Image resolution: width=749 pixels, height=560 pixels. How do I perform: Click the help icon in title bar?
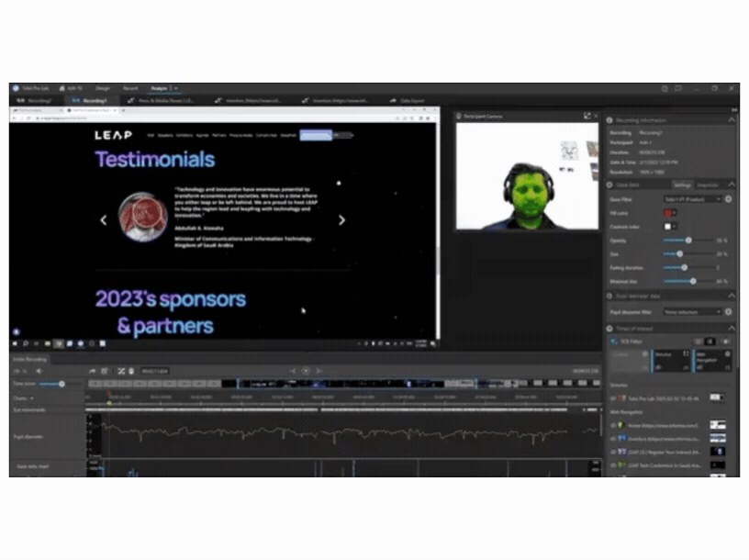pos(665,89)
